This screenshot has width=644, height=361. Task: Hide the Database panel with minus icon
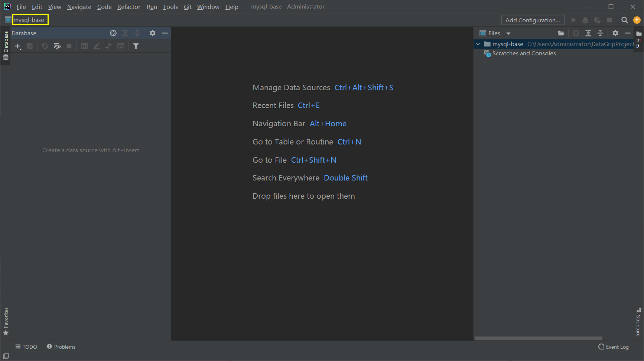(x=165, y=33)
